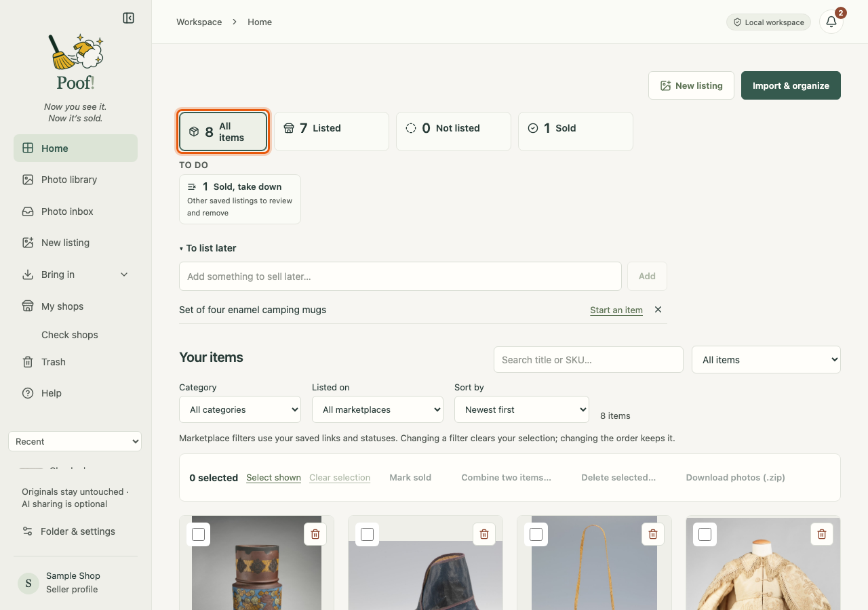Image resolution: width=868 pixels, height=610 pixels.
Task: Focus the Add something to sell later field
Action: point(400,277)
